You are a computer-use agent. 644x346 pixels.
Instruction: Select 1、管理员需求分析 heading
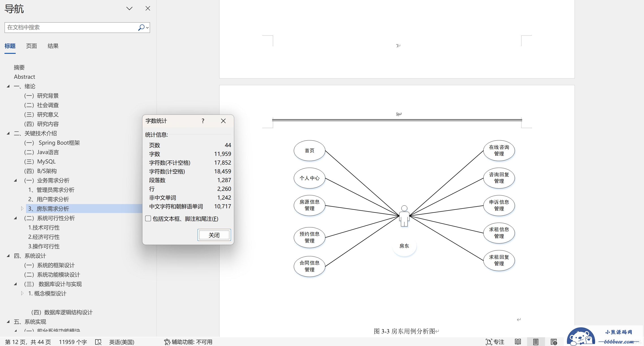tap(51, 190)
